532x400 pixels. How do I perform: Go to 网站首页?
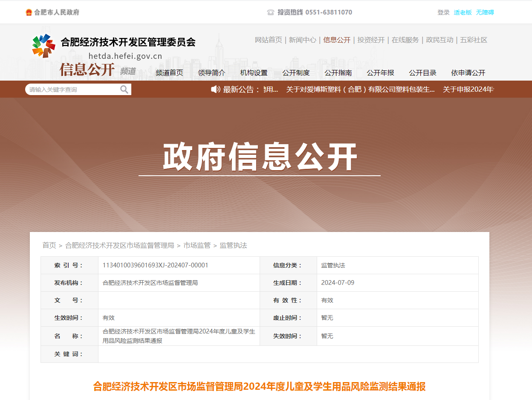click(x=269, y=40)
